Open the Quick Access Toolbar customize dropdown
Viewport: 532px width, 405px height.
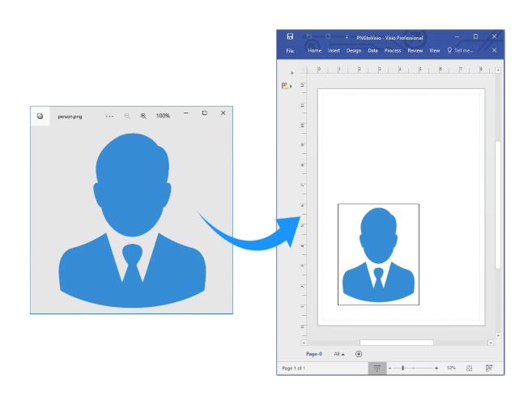(347, 37)
